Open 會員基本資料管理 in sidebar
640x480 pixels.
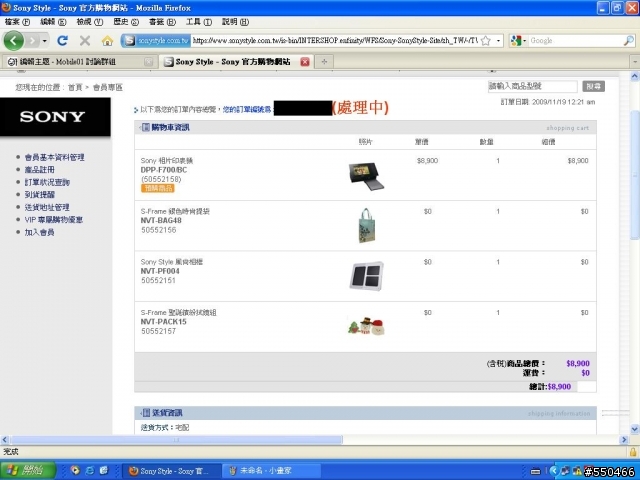54,157
